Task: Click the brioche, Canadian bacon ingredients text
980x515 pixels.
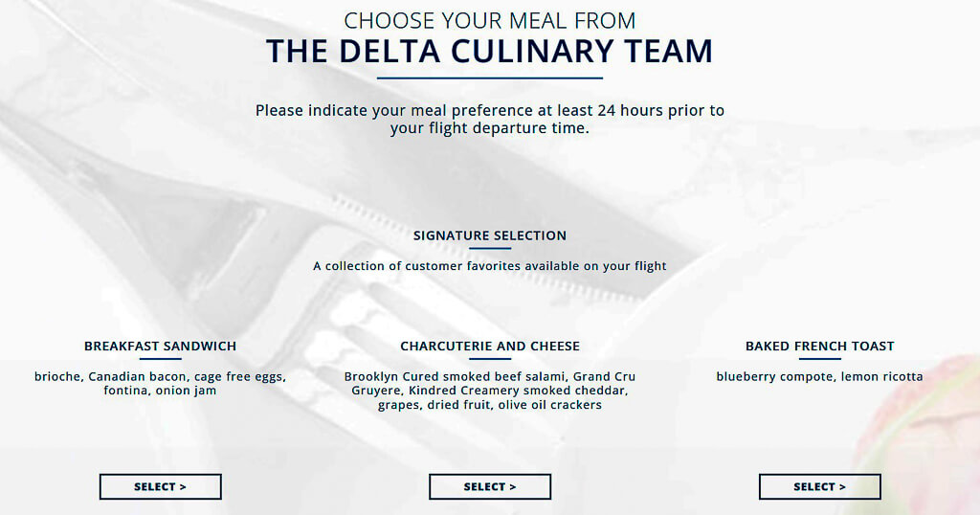Action: coord(161,384)
